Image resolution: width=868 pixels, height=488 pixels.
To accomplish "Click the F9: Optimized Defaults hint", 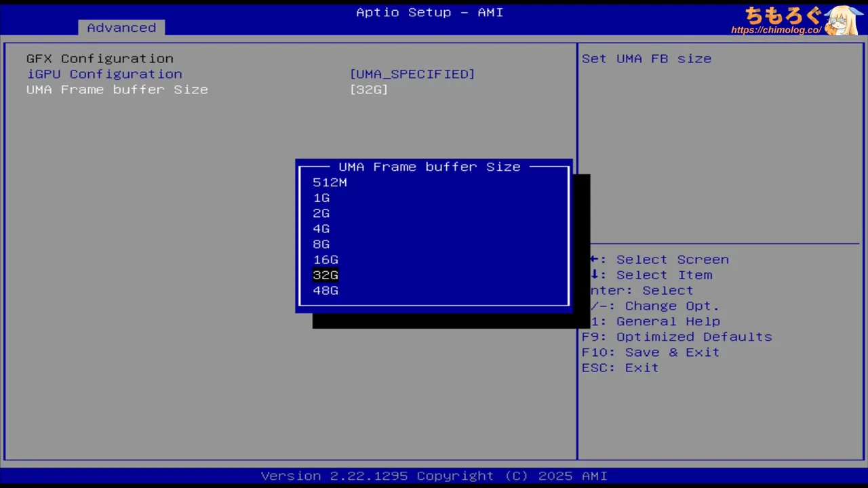I will click(677, 337).
